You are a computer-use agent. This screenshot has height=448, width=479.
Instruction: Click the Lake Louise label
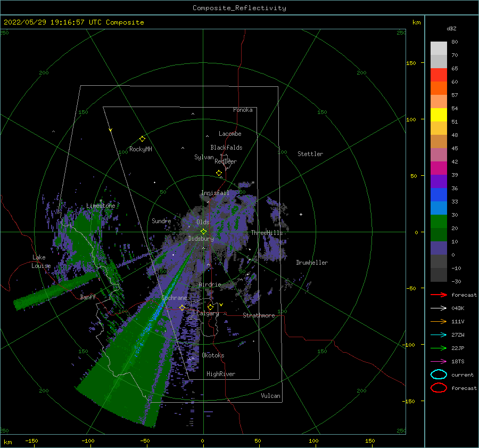coord(41,262)
